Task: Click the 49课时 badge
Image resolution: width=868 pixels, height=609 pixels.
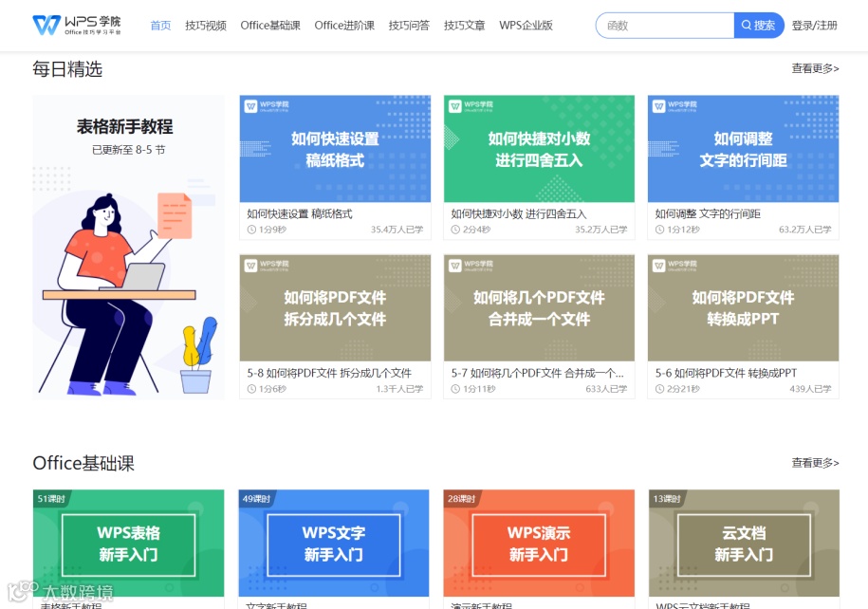Action: point(256,499)
